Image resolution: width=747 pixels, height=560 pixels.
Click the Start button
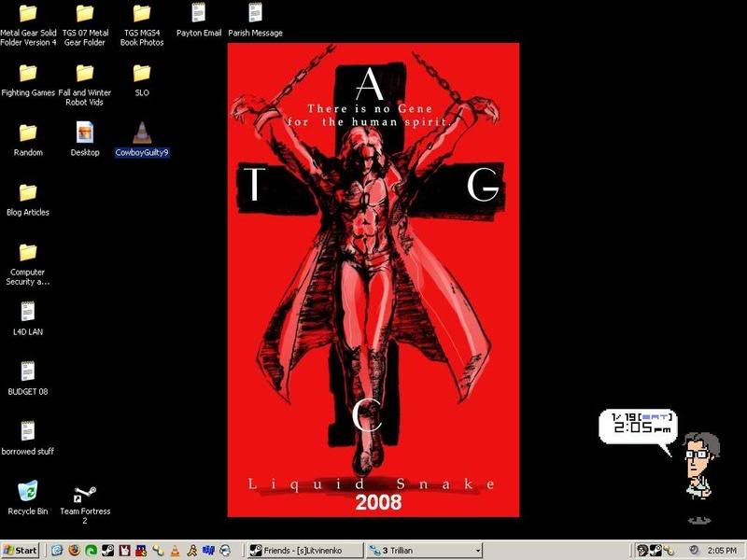(20, 551)
